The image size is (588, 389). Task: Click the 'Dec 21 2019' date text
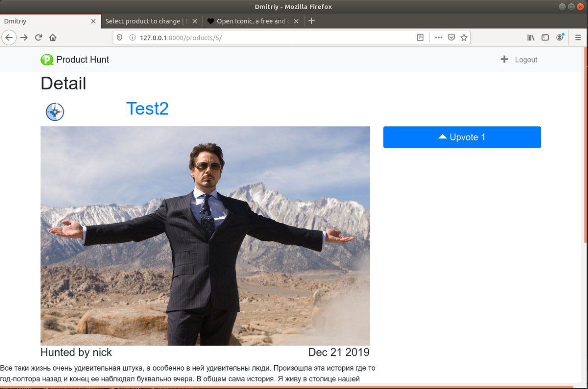click(339, 352)
